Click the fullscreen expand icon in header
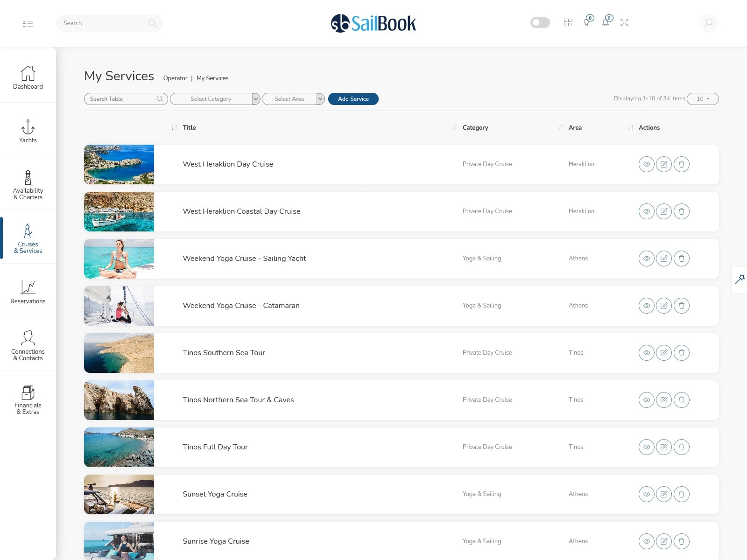Screen dimensions: 747x560 624,22
